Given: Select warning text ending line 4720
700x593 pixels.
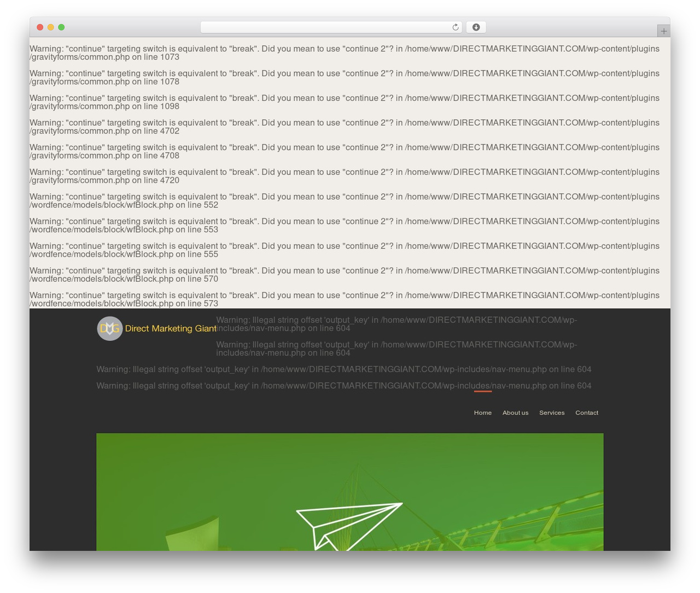Looking at the screenshot, I should coord(345,176).
